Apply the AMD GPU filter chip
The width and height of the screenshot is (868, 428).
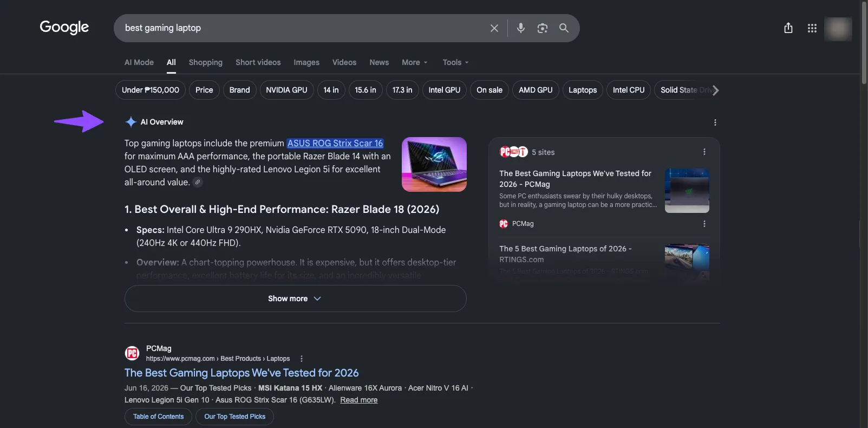point(536,90)
